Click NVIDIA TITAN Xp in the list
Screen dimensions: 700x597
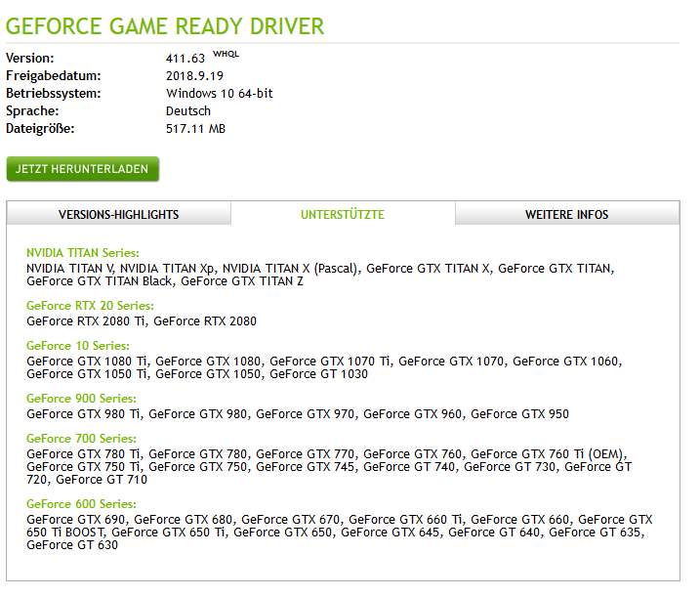pyautogui.click(x=167, y=269)
